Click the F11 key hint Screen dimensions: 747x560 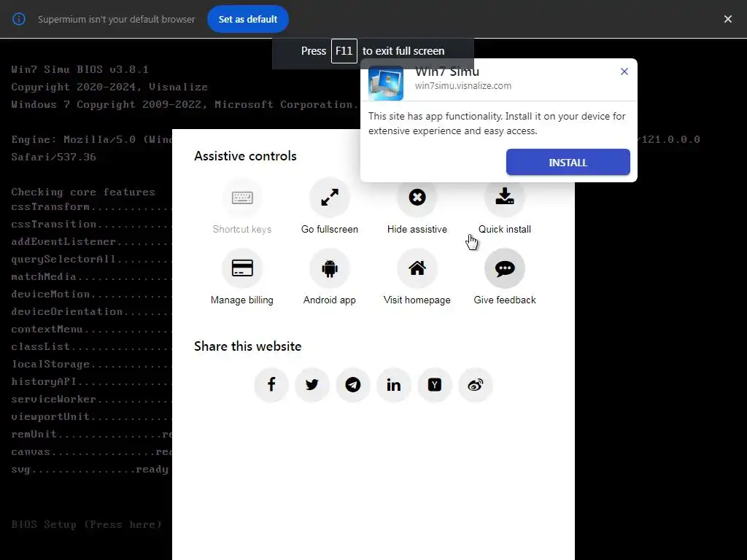tap(344, 51)
